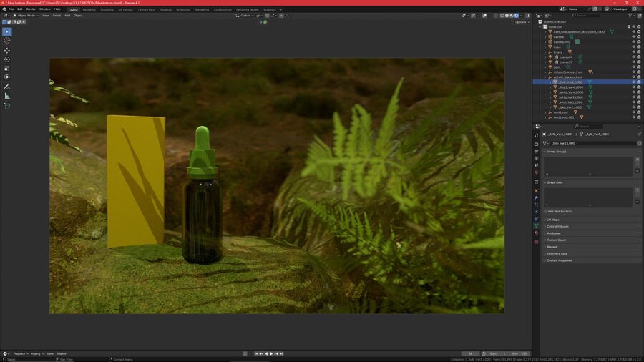Switch to the Shading workspace tab

[x=165, y=9]
